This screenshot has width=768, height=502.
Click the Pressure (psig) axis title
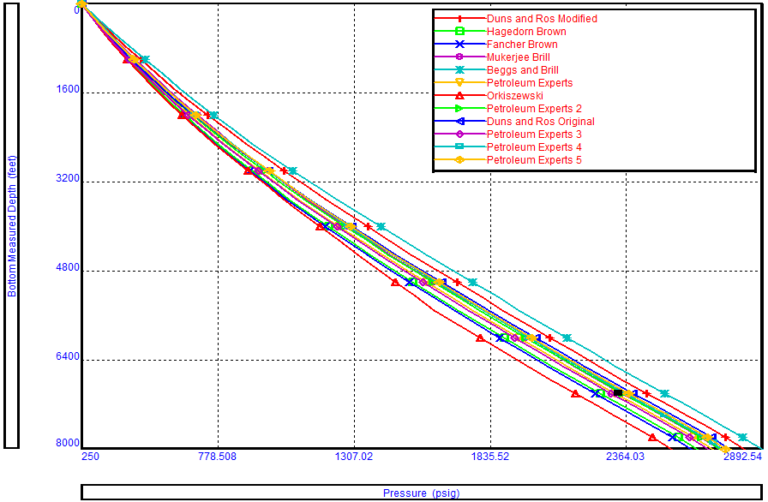coord(420,493)
